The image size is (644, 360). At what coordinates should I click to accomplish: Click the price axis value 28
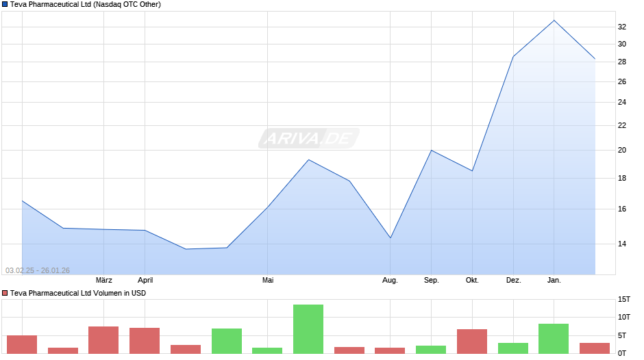click(x=622, y=62)
